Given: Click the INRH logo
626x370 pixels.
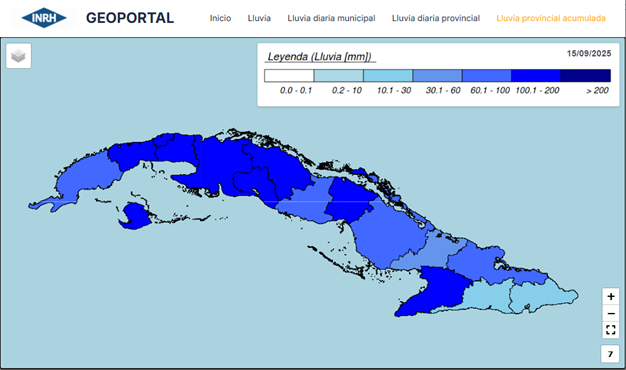Looking at the screenshot, I should (44, 18).
